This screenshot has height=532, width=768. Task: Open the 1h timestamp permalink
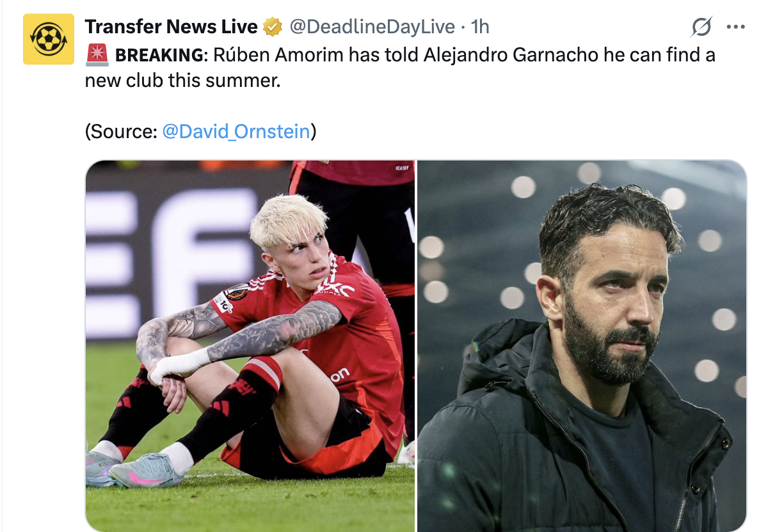[479, 27]
